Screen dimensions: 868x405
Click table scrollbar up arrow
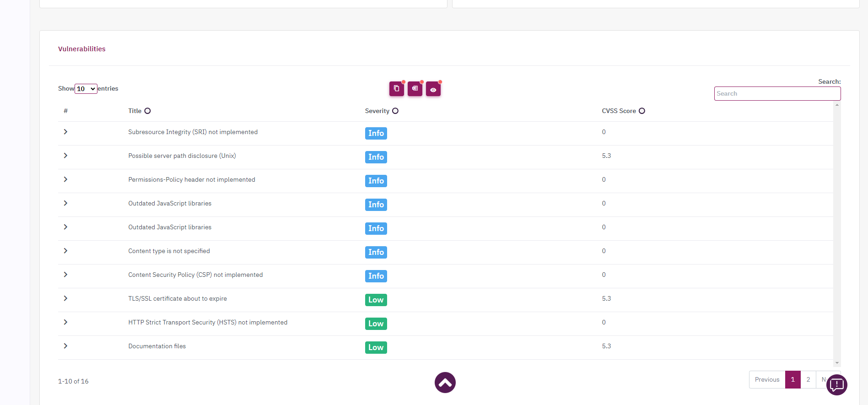click(837, 105)
